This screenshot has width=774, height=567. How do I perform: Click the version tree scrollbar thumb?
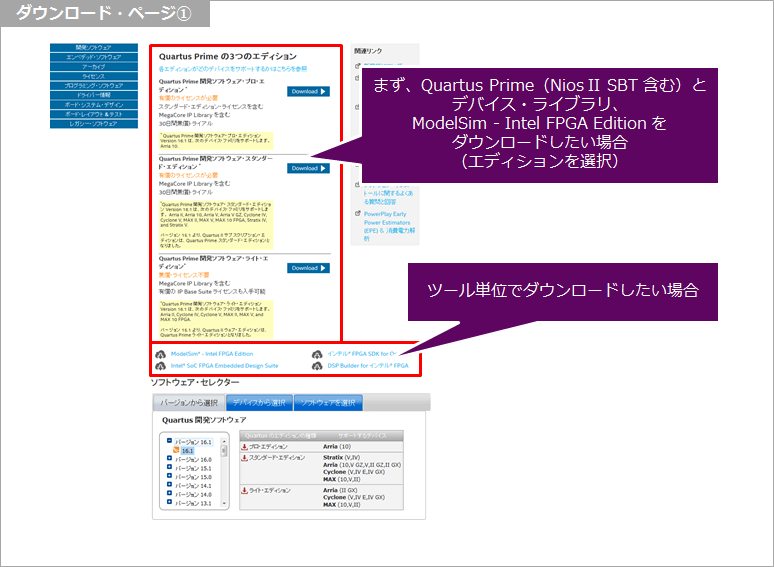click(x=224, y=451)
